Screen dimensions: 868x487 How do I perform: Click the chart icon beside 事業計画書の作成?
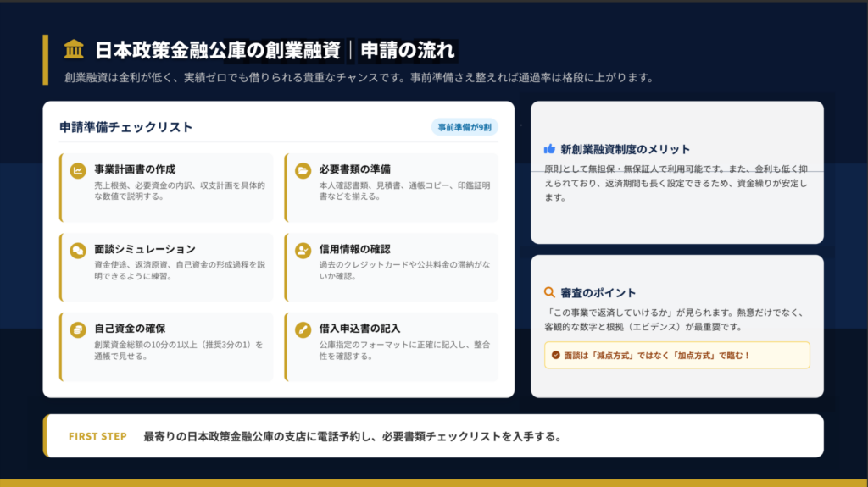78,170
